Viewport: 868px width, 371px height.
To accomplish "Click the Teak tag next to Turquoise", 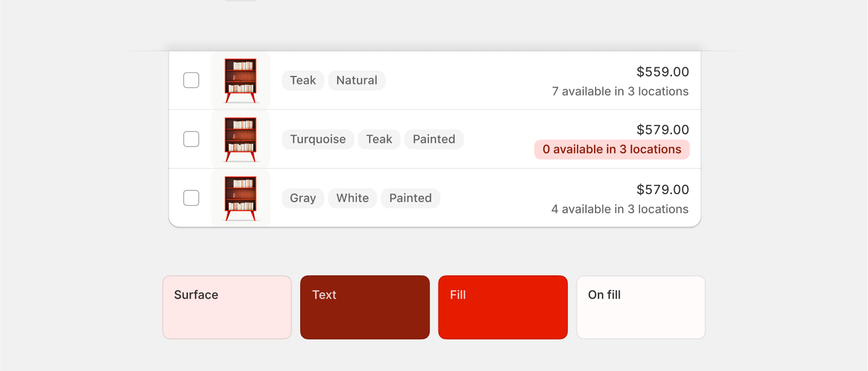I will pyautogui.click(x=379, y=139).
